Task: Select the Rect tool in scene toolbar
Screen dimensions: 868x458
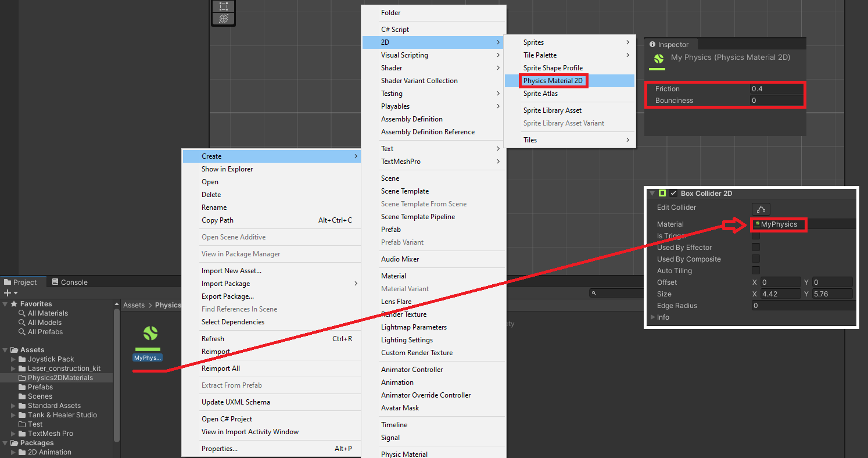Action: point(223,6)
